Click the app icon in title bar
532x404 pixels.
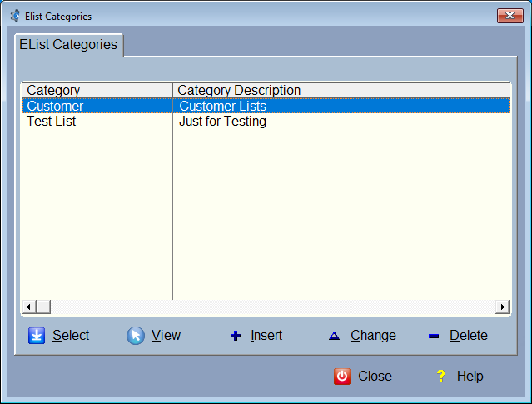point(15,16)
